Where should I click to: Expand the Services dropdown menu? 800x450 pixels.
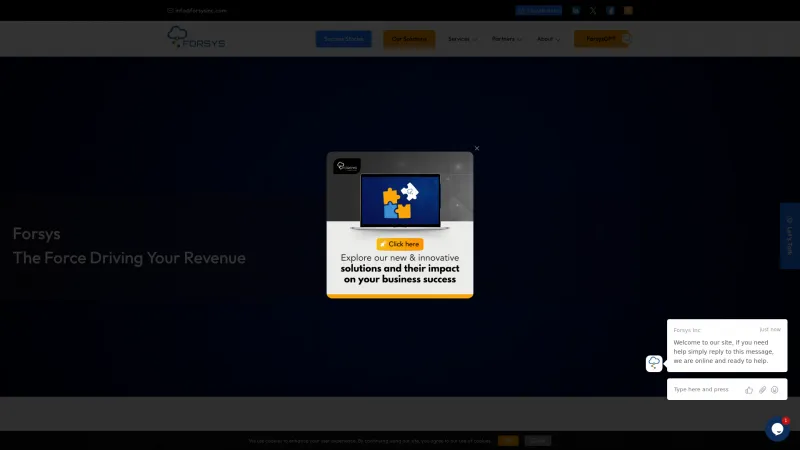462,39
